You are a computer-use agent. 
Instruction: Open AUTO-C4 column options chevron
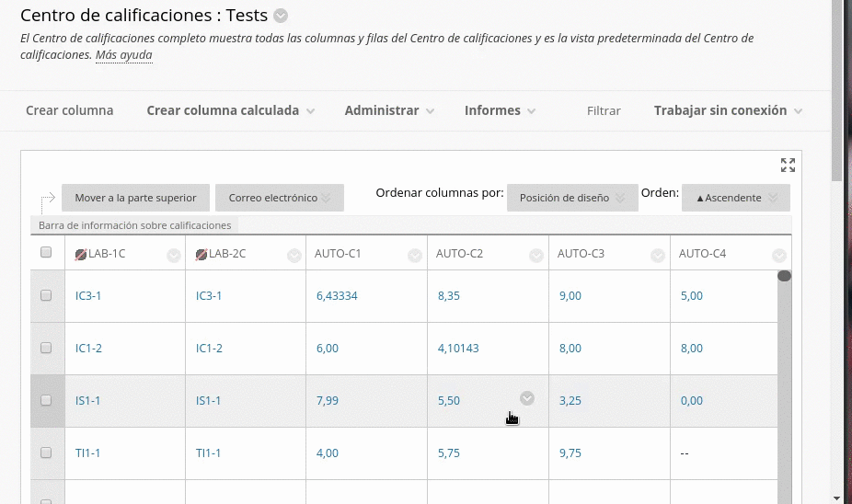click(x=779, y=256)
